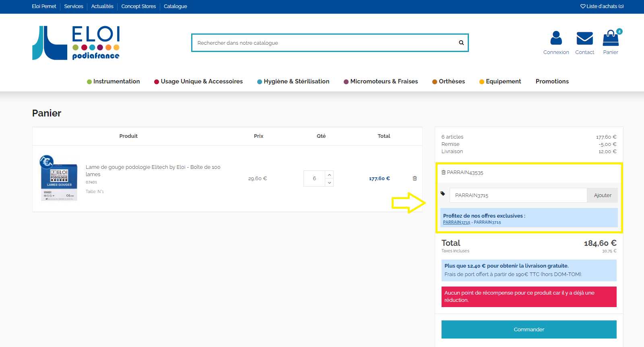Click the 184,60 € total amount
The height and width of the screenshot is (347, 644).
(x=600, y=243)
